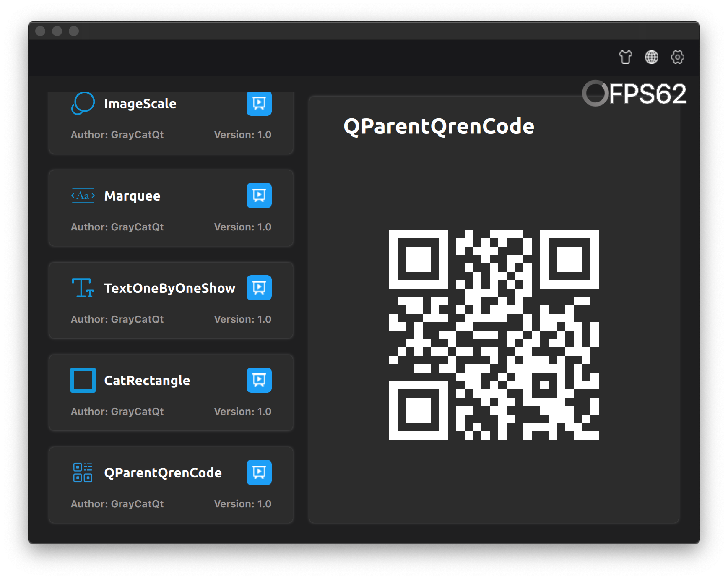Click the ImageScale circle icon
728x579 pixels.
tap(83, 103)
